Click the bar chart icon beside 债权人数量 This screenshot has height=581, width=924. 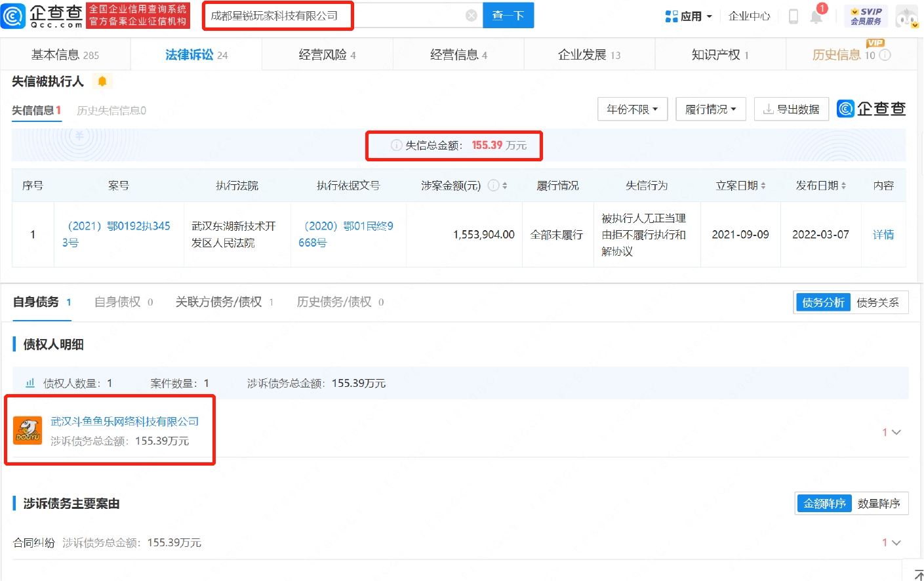30,383
